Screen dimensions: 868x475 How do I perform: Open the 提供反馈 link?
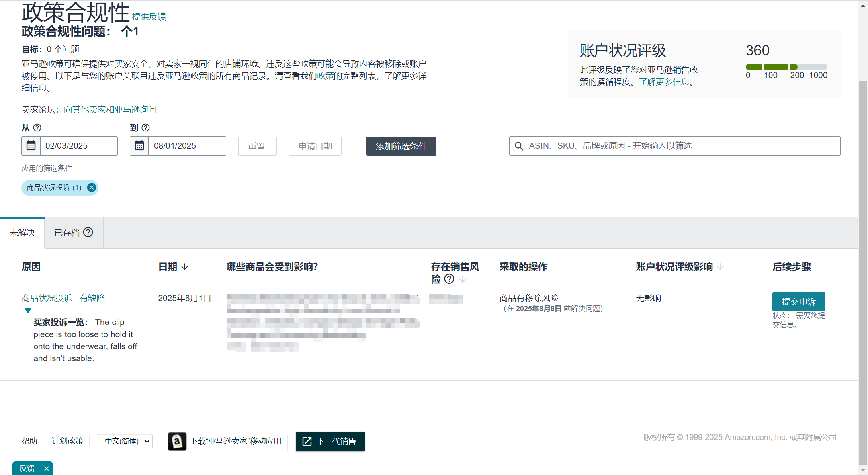pos(149,17)
